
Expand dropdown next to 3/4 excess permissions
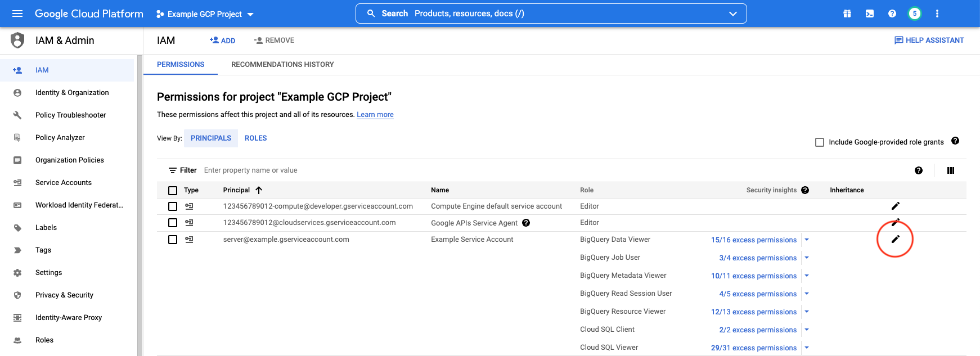coord(807,258)
